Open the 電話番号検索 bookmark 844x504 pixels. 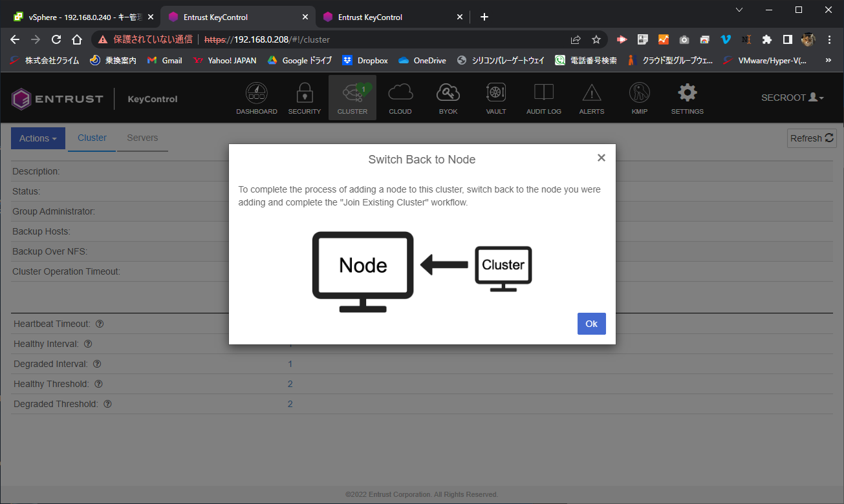pos(586,60)
